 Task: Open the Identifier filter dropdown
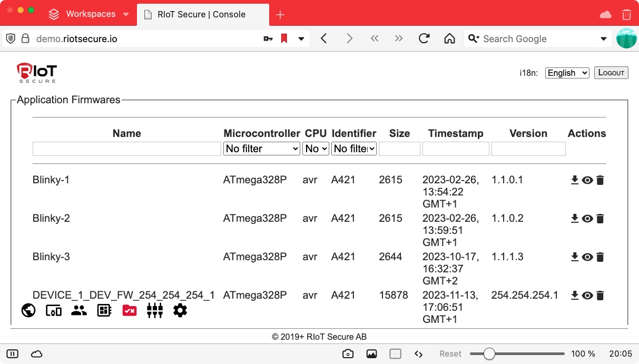pyautogui.click(x=354, y=149)
